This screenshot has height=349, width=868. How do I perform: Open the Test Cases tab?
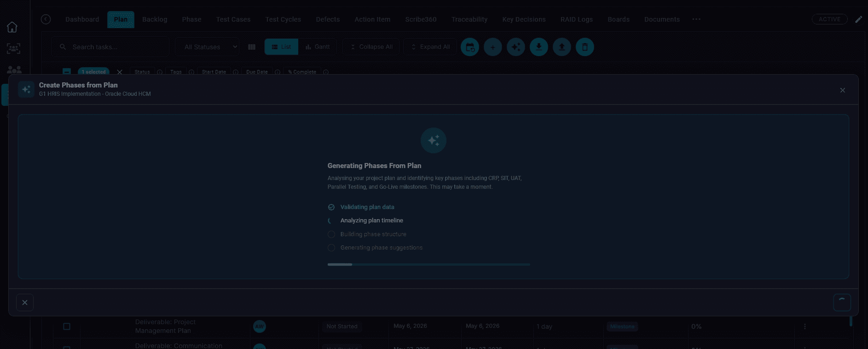(233, 19)
